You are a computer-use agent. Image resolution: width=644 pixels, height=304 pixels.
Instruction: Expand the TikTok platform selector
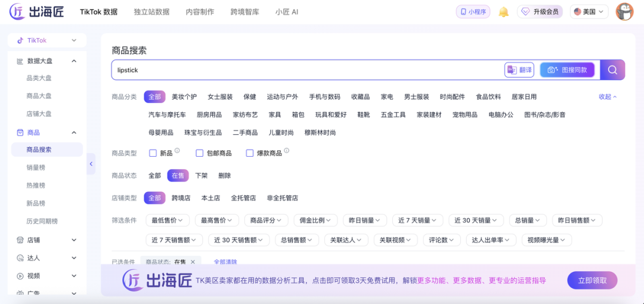(74, 41)
